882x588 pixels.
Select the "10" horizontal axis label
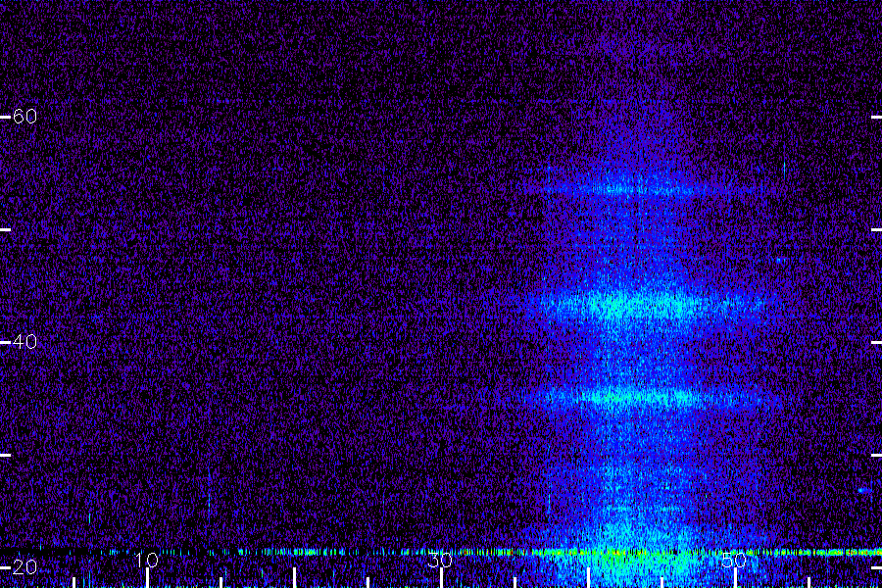coord(146,560)
